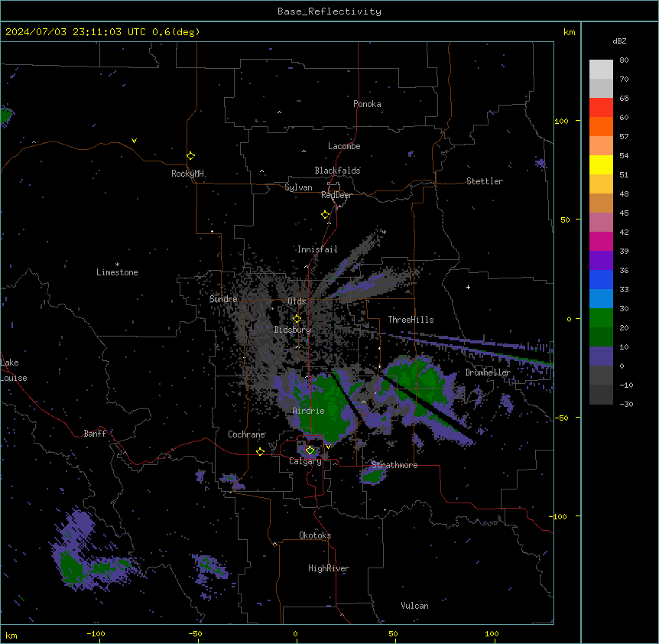Image resolution: width=659 pixels, height=644 pixels.
Task: Select the Lacombe label
Action: (x=344, y=146)
